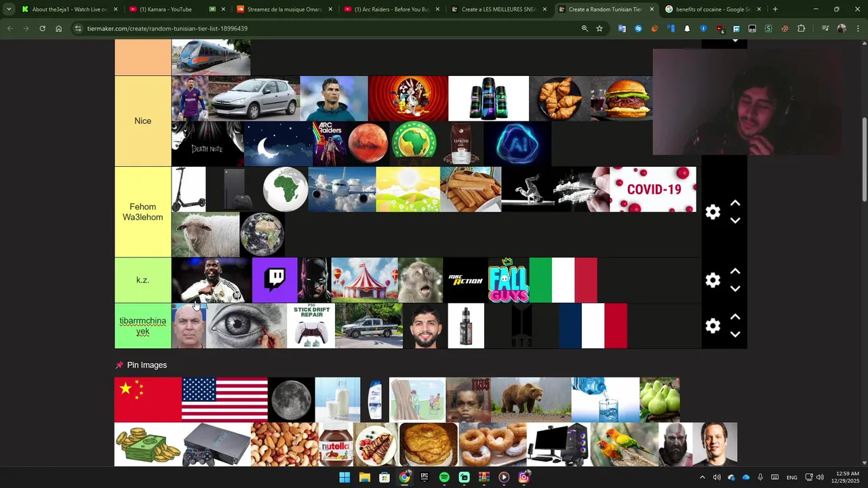
Task: Select the Italy flag image
Action: coord(563,280)
